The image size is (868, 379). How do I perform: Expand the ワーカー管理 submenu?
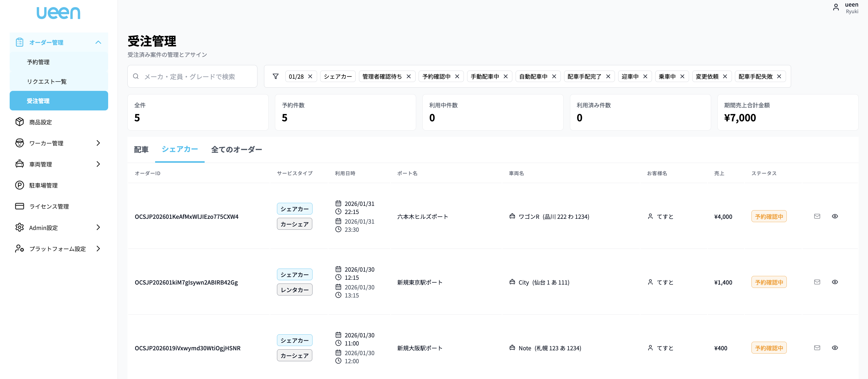tap(98, 143)
